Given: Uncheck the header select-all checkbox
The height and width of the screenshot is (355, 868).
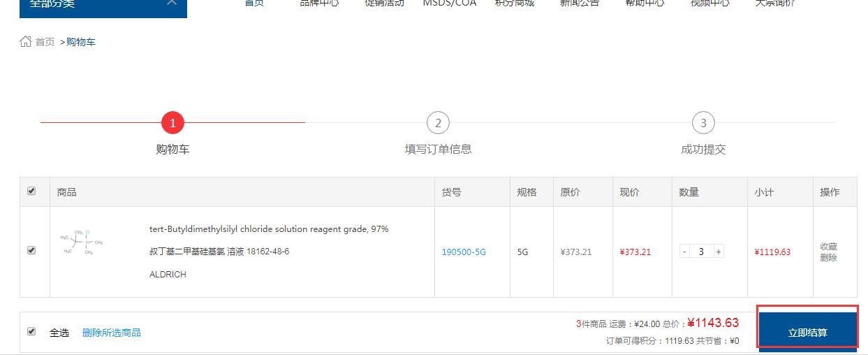Looking at the screenshot, I should [x=31, y=191].
